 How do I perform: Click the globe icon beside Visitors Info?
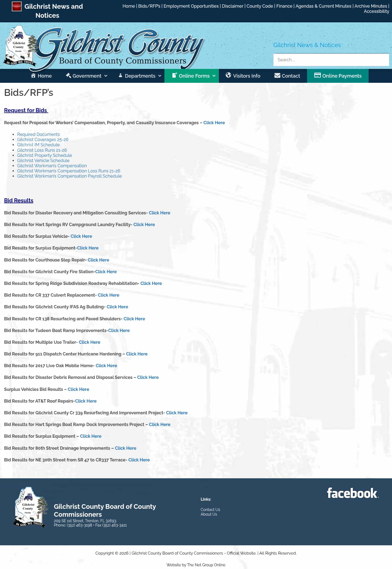pyautogui.click(x=228, y=75)
